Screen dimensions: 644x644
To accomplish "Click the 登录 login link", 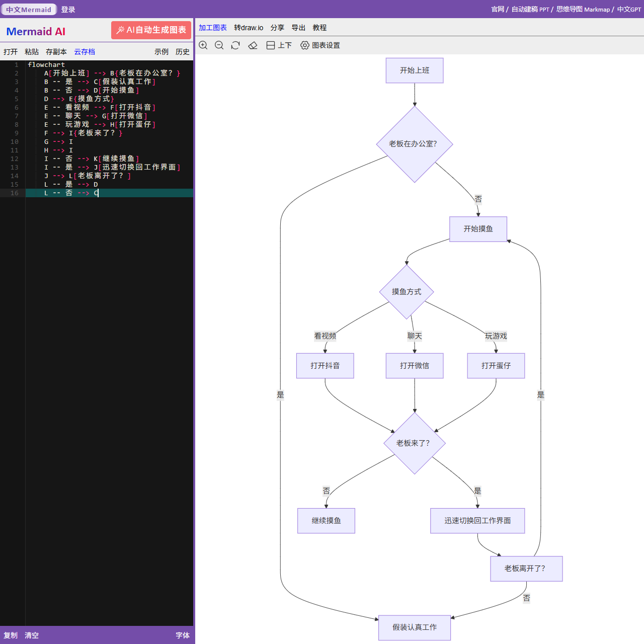I will click(68, 10).
